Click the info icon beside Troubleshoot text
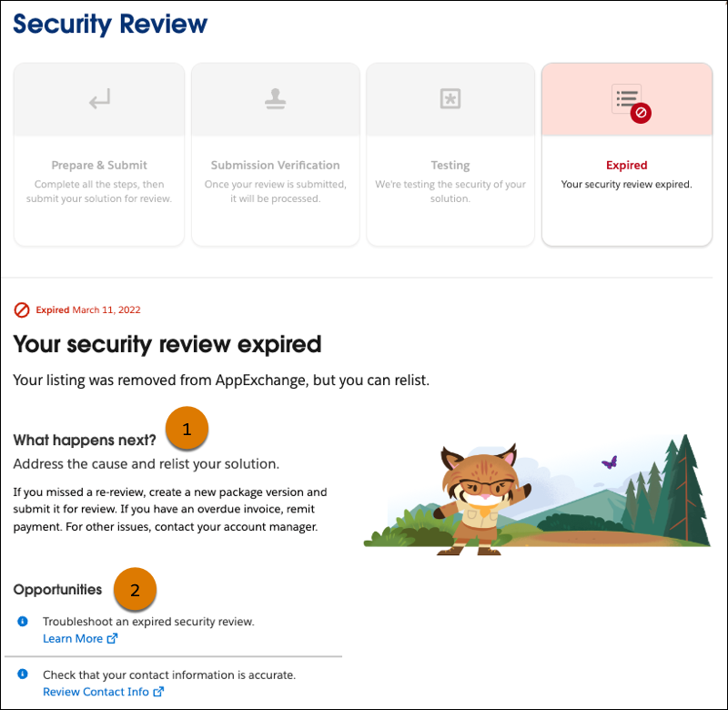Viewport: 728px width, 710px height. pyautogui.click(x=23, y=621)
